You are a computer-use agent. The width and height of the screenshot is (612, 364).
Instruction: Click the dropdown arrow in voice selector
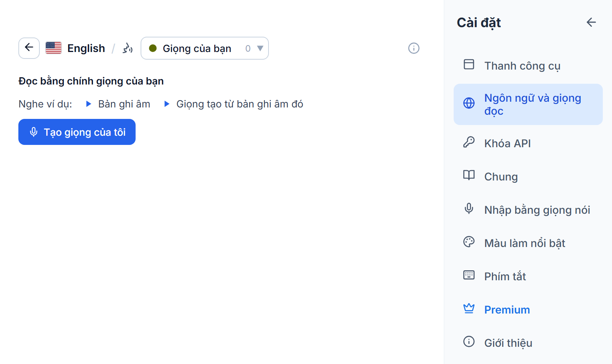tap(260, 48)
